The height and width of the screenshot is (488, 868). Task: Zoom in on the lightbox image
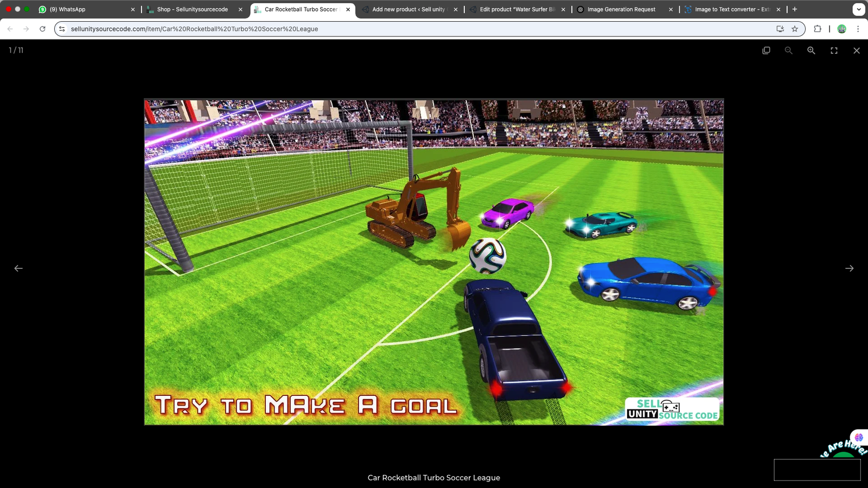coord(811,50)
